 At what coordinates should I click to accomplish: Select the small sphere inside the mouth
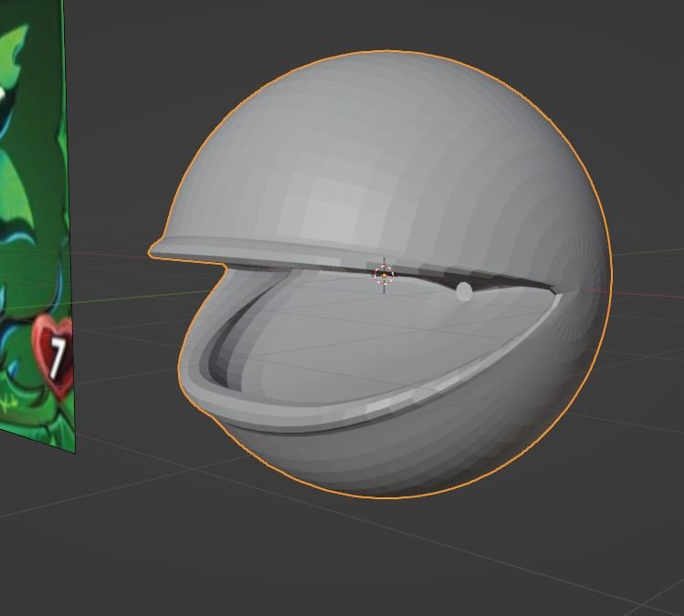click(x=464, y=291)
